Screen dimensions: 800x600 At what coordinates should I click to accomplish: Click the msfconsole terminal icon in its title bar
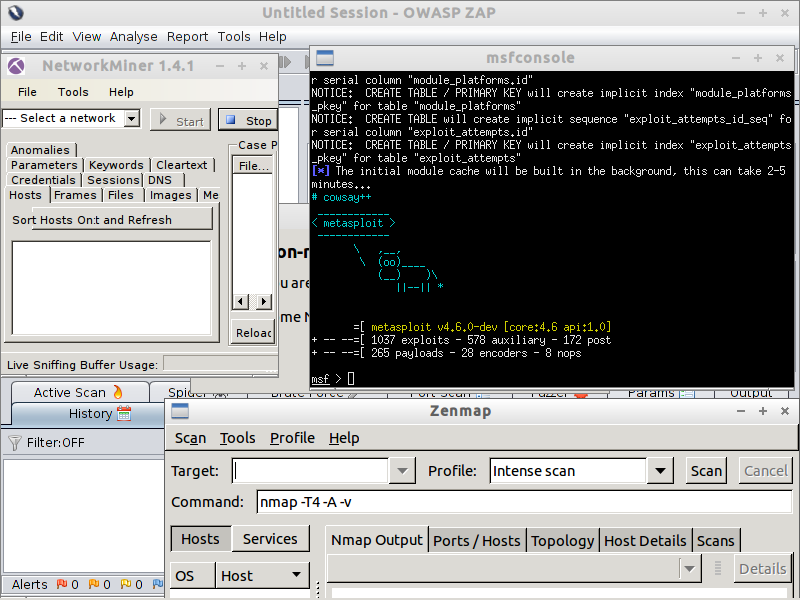[324, 58]
